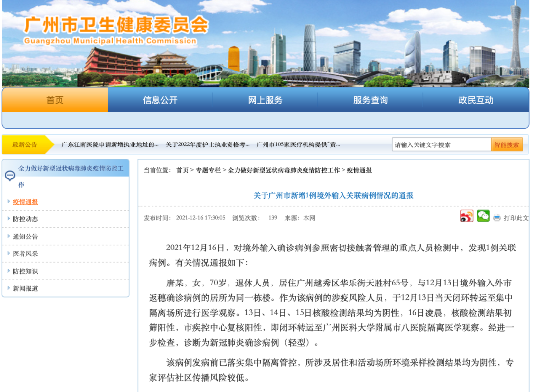Click inside the keyword search input box
The image size is (533, 392).
tap(437, 144)
